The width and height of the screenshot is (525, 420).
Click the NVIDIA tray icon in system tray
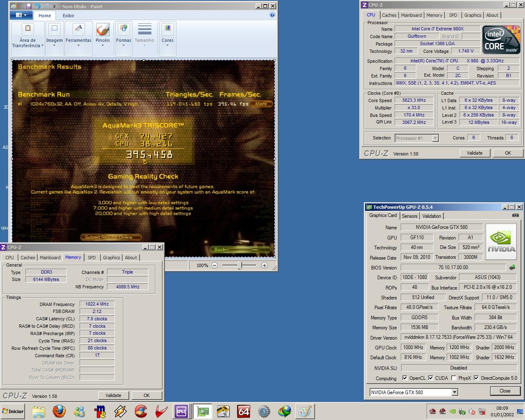point(452,411)
